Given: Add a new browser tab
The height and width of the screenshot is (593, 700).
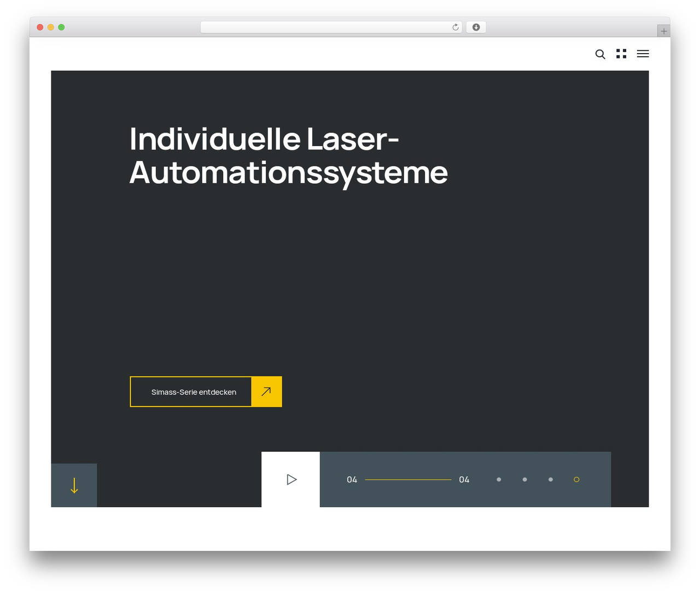Looking at the screenshot, I should click(x=664, y=31).
